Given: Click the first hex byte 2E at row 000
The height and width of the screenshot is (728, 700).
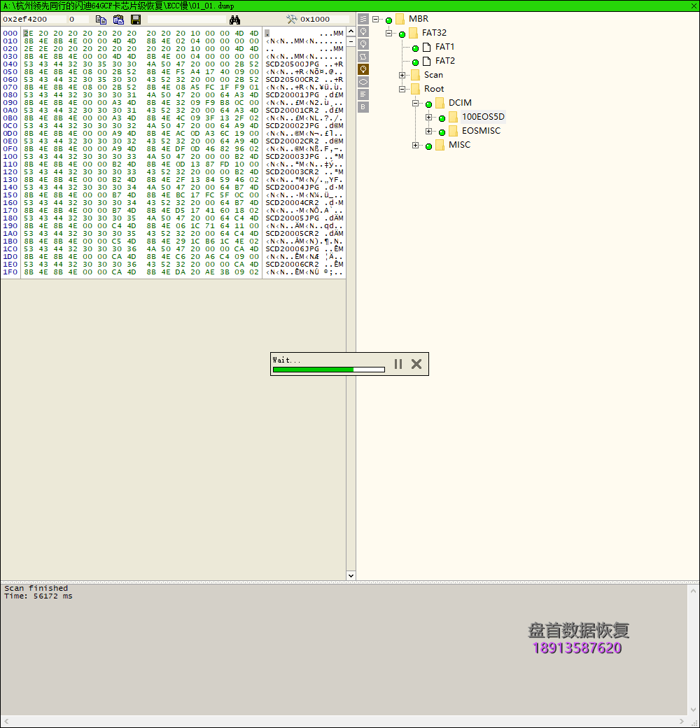Looking at the screenshot, I should pos(28,34).
